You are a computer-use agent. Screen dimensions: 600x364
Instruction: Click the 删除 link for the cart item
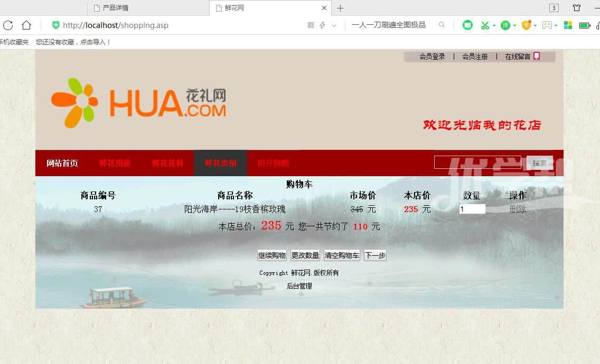[x=517, y=209]
